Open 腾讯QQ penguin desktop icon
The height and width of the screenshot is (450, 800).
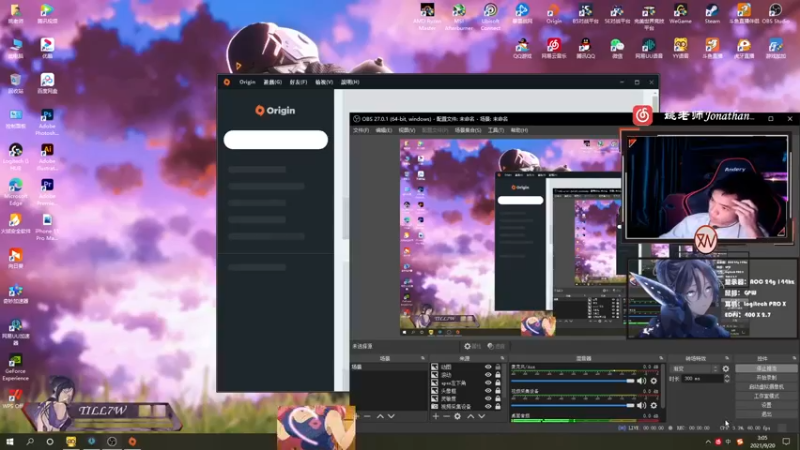pos(585,48)
